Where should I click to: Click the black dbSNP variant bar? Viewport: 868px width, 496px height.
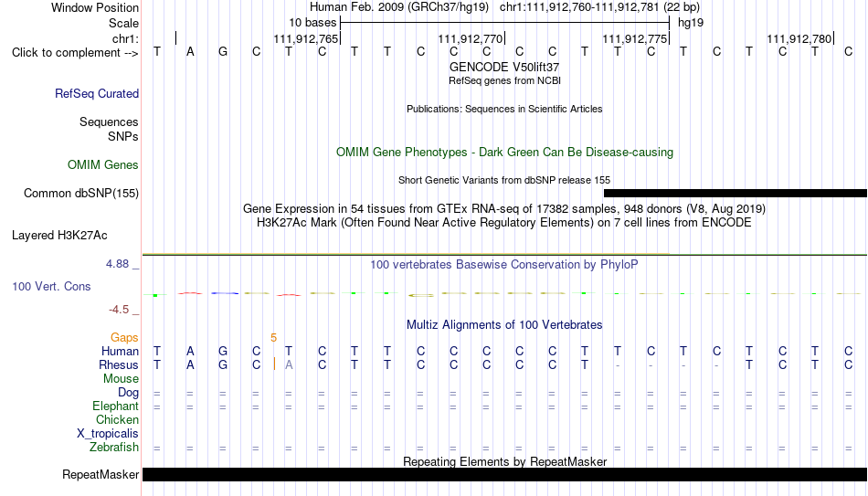coord(736,194)
